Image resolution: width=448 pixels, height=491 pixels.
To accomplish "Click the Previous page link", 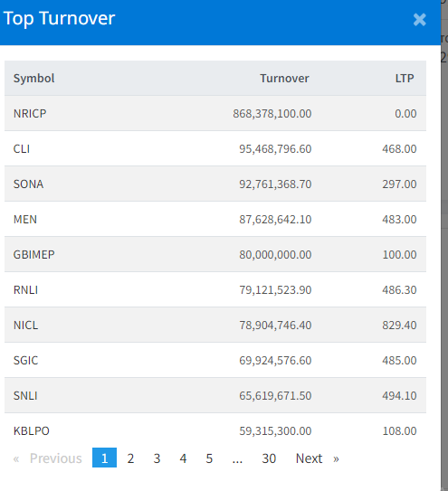I will 55,458.
